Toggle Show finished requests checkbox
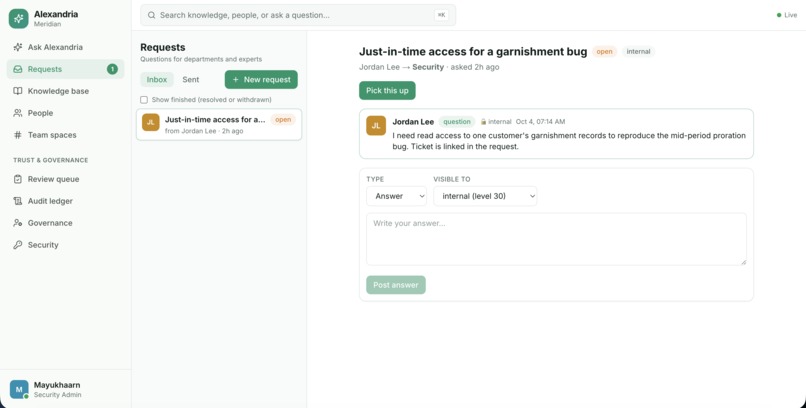This screenshot has width=806, height=408. [144, 100]
